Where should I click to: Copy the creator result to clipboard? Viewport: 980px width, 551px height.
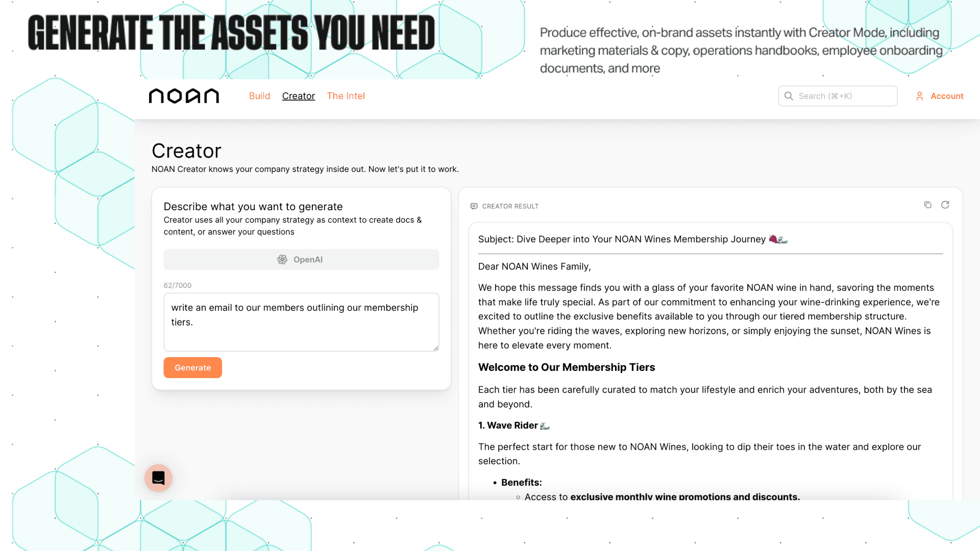927,205
